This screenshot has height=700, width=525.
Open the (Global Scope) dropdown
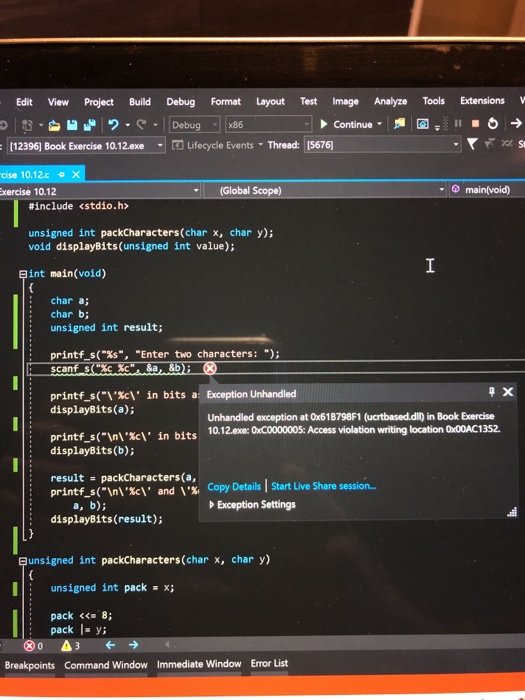click(325, 190)
